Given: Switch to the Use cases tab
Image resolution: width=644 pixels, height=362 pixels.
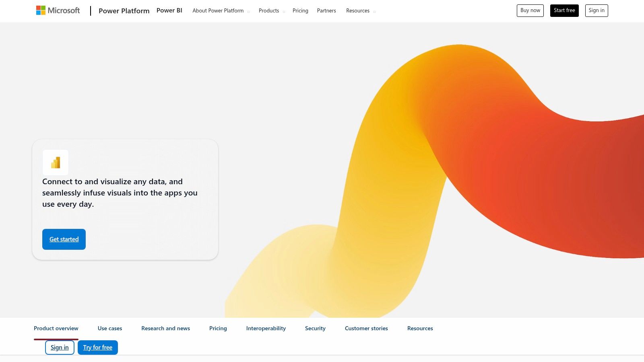Looking at the screenshot, I should tap(109, 328).
